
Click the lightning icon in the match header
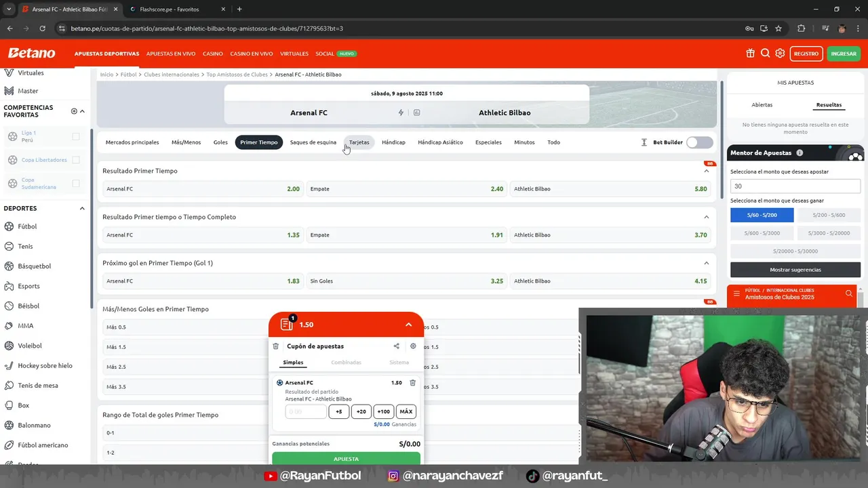(x=401, y=113)
